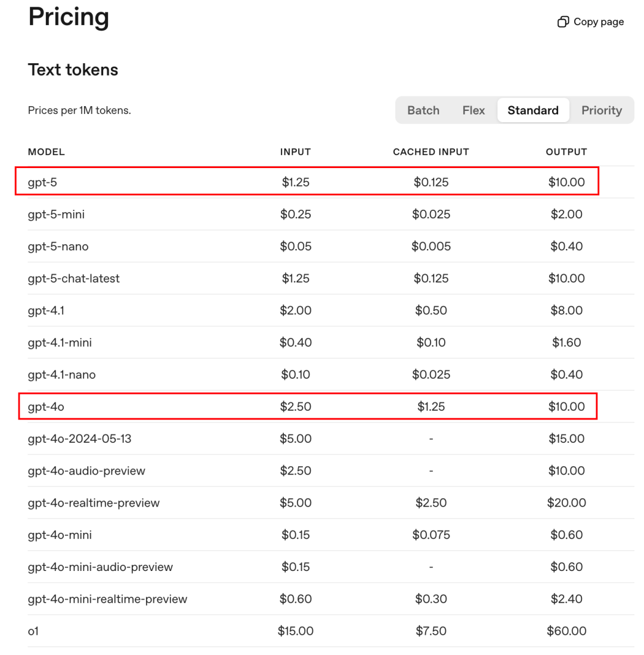This screenshot has width=644, height=655.
Task: Click the MODEL column header
Action: click(x=47, y=152)
